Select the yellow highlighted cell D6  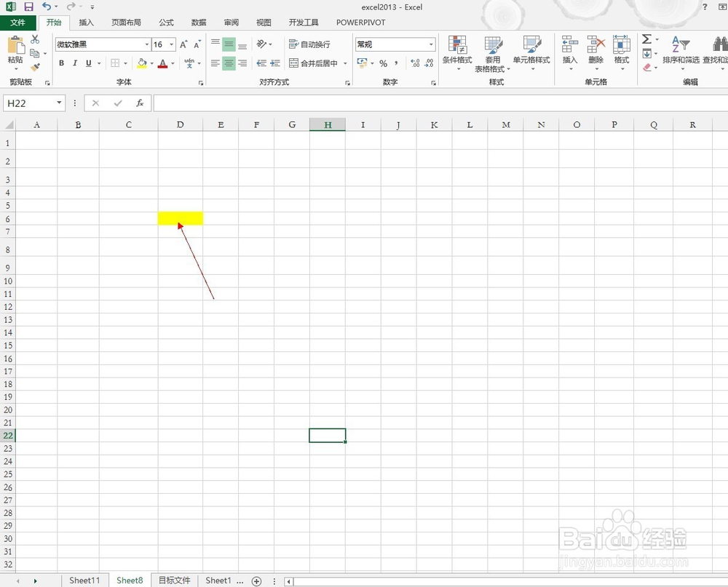click(180, 218)
